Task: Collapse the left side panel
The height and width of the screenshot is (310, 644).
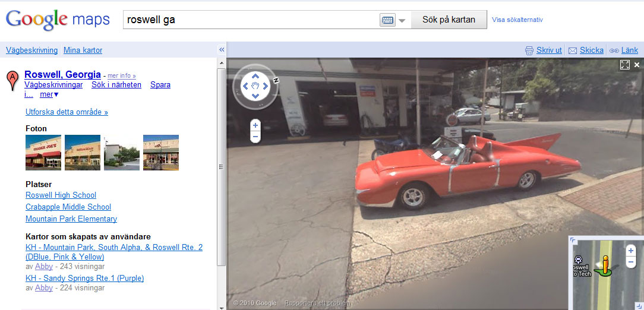Action: (x=222, y=50)
